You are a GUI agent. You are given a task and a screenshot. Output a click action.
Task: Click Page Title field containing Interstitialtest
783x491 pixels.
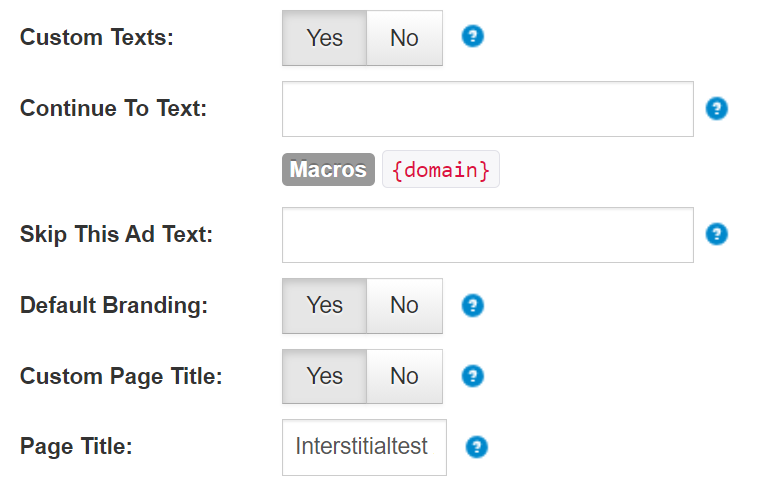tap(364, 446)
